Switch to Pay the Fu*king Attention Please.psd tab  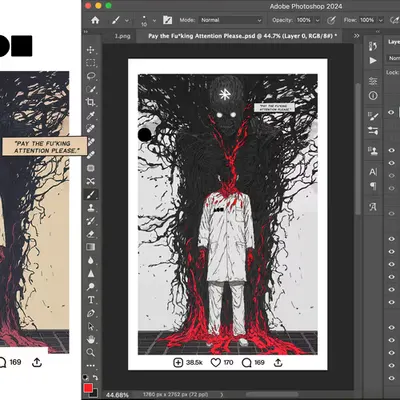[242, 36]
